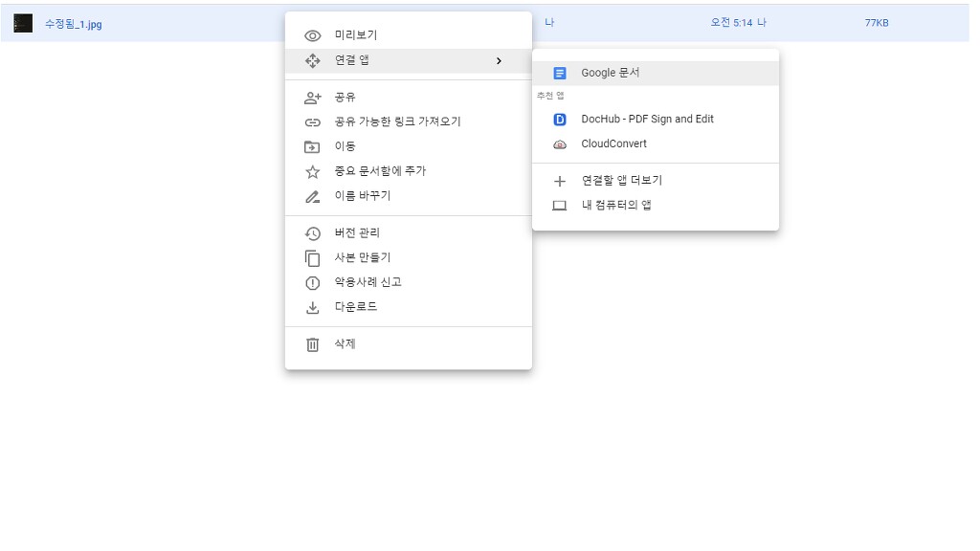Click the person-plus 공유 icon
The width and height of the screenshot is (980, 551).
[312, 98]
